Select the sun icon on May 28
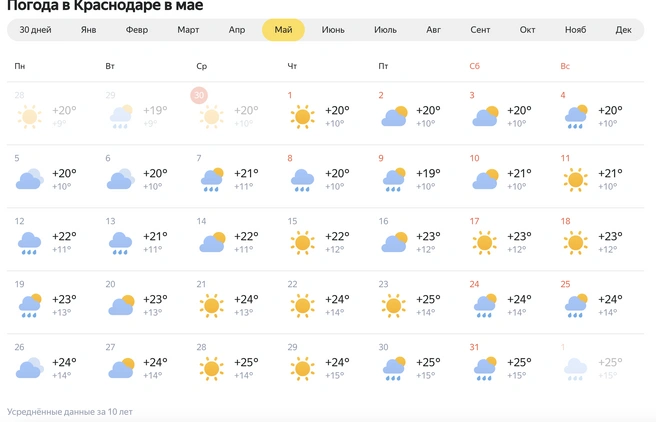 pos(211,369)
